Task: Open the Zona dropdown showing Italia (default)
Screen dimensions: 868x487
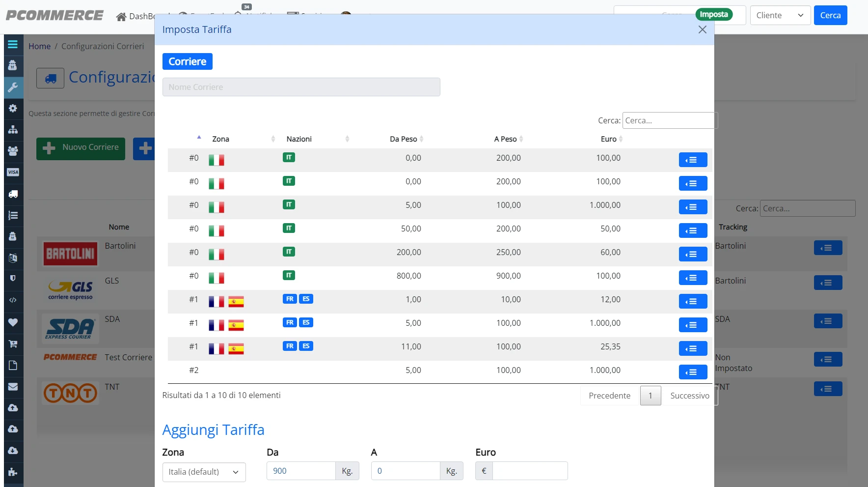Action: (204, 472)
